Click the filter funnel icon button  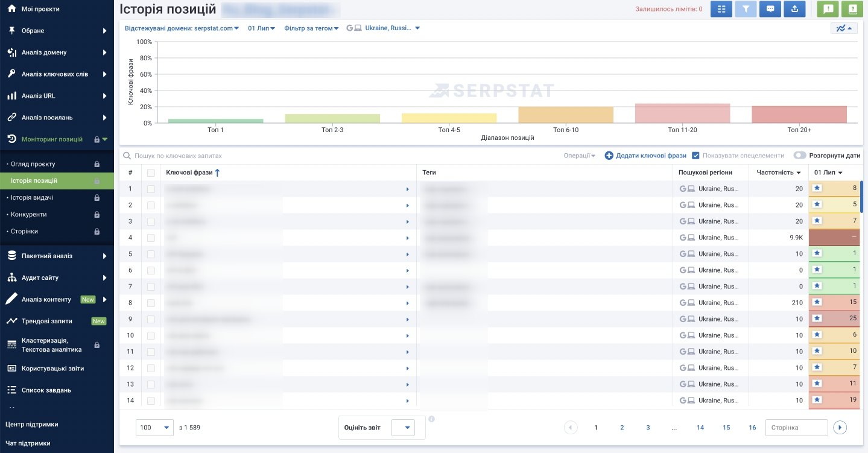tap(746, 9)
